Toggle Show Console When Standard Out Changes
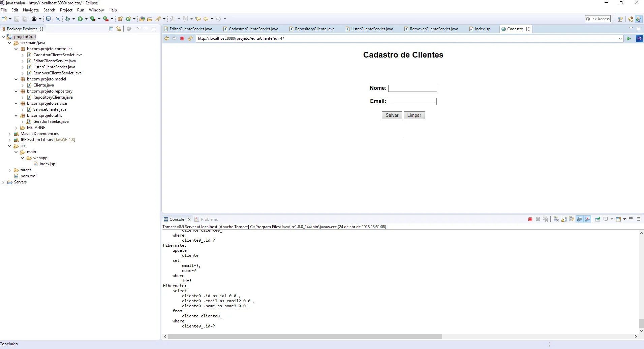This screenshot has height=349, width=644. click(580, 219)
